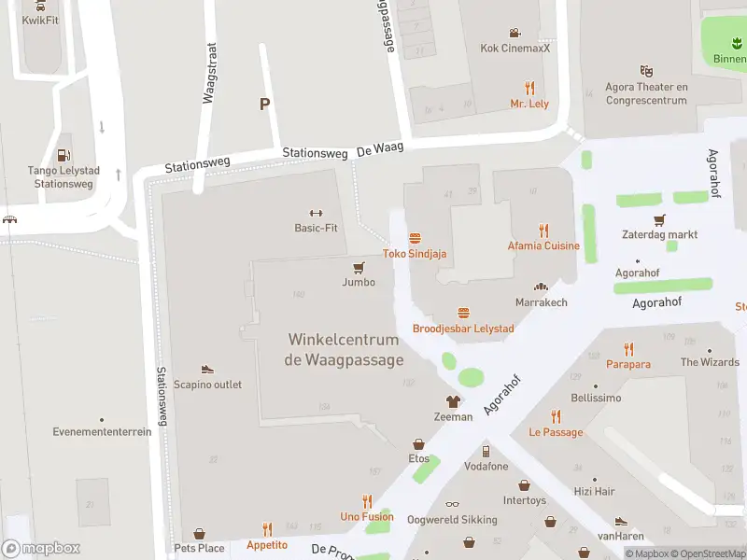Click the Winkelcentrum de Waagpassage label
The height and width of the screenshot is (560, 747).
pyautogui.click(x=344, y=349)
